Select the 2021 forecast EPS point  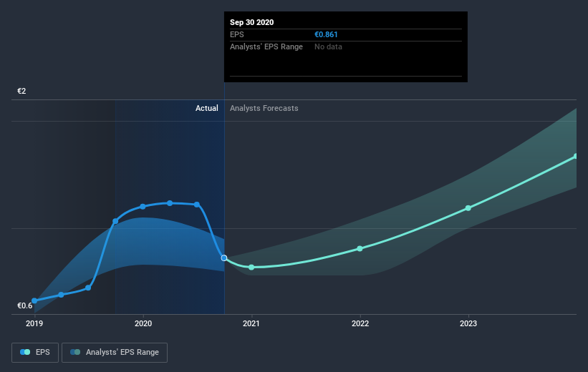(x=251, y=267)
